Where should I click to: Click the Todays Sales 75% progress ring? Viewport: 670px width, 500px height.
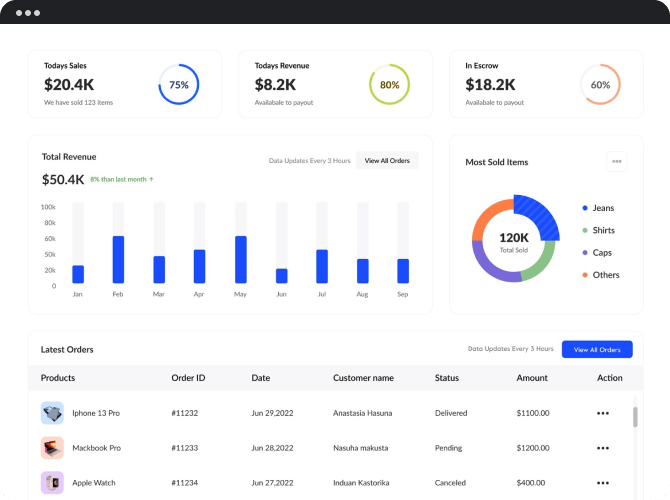[x=179, y=85]
